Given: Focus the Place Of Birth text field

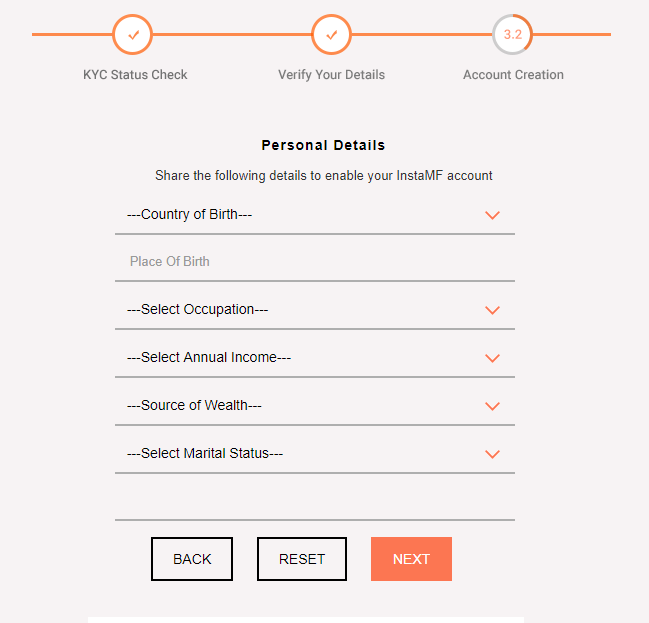Looking at the screenshot, I should (x=314, y=262).
